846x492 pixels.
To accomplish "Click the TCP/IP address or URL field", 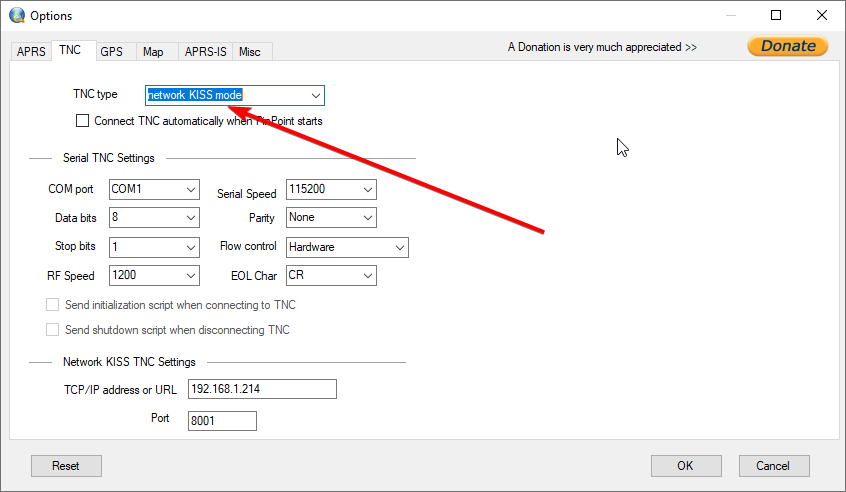I will coord(262,389).
